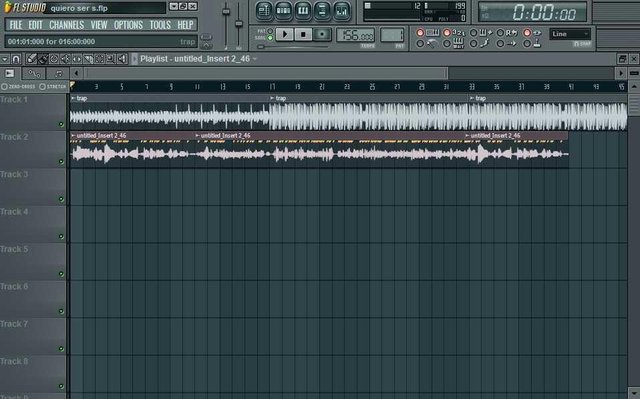Expand the first trap clip menu arrow

pos(73,98)
